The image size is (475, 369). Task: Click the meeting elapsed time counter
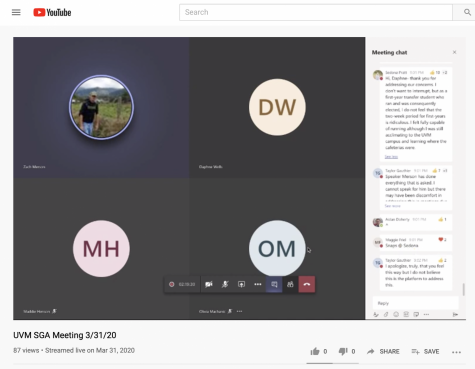187,284
